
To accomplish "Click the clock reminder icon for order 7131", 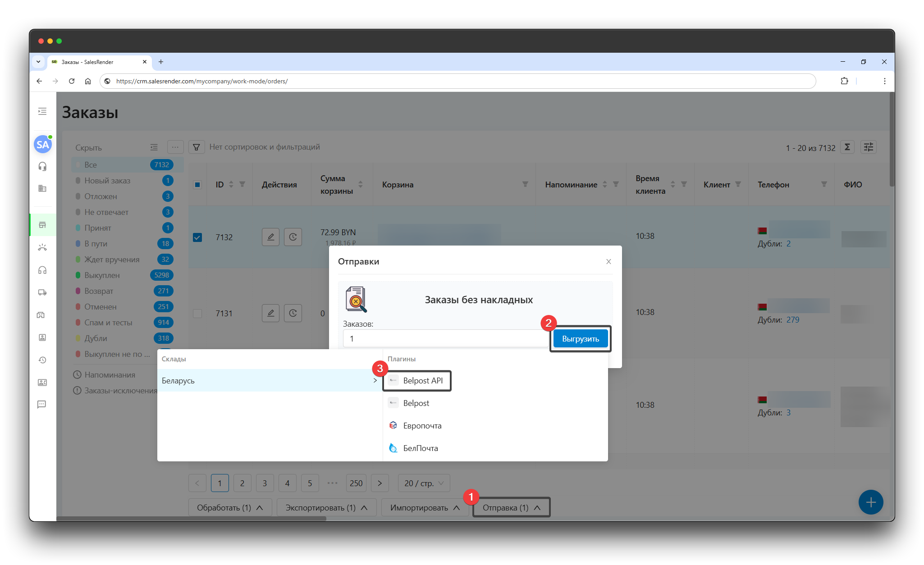I will tap(293, 313).
